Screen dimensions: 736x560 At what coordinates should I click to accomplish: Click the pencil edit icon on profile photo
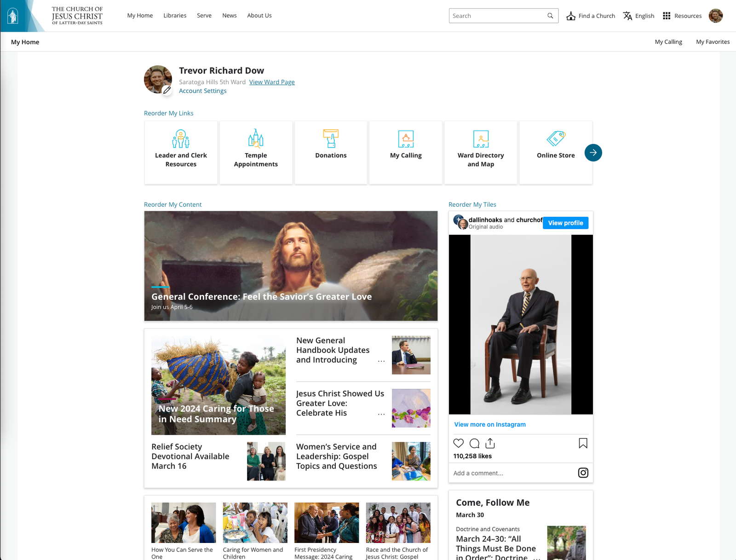pyautogui.click(x=167, y=90)
